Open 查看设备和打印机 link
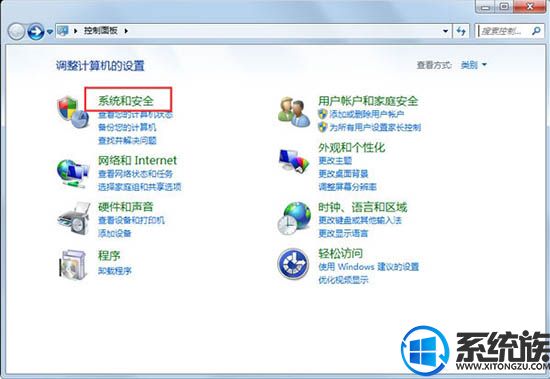Screen dimensions: 550x379 click(x=131, y=220)
